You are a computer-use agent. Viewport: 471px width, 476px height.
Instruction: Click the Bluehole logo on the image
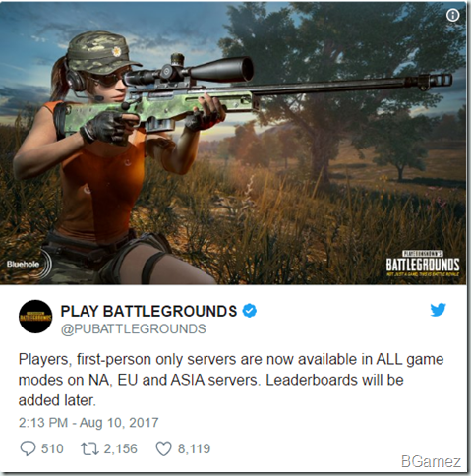click(x=26, y=264)
